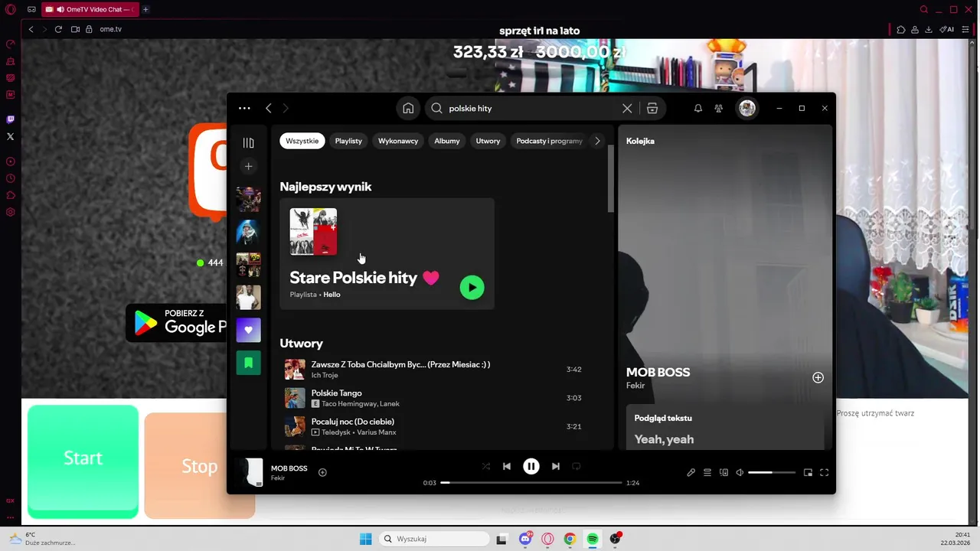Select the Wszystkie filter chip

tap(302, 141)
